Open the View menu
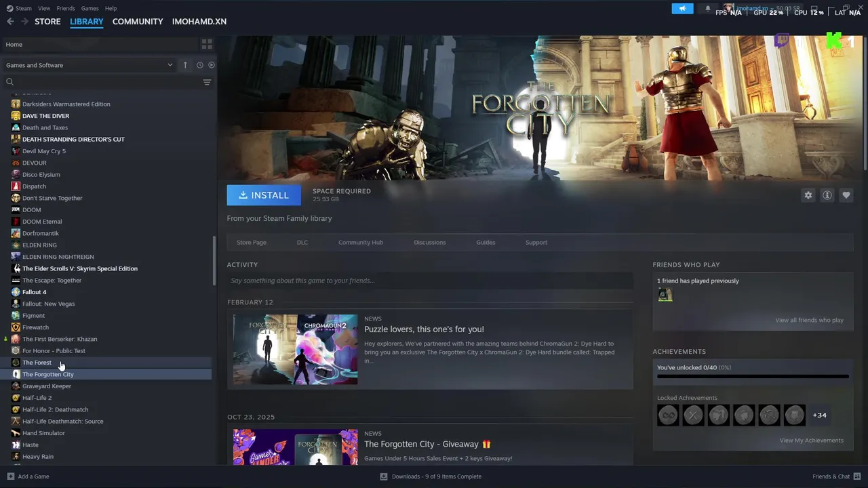 [x=44, y=8]
